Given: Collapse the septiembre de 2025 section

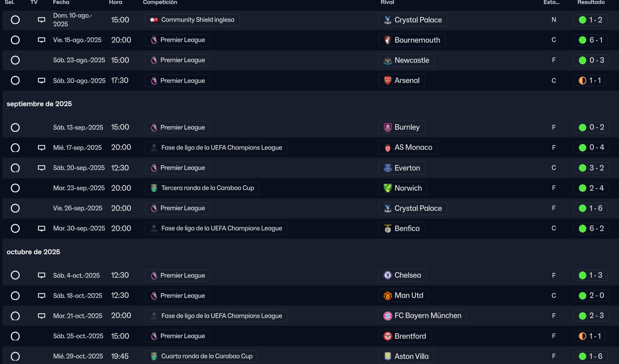Looking at the screenshot, I should click(39, 104).
